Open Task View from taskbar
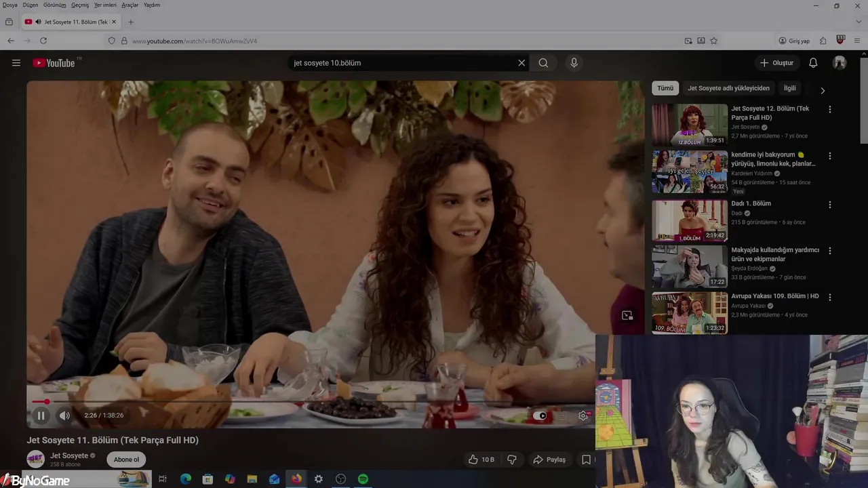This screenshot has height=488, width=868. pos(163,479)
